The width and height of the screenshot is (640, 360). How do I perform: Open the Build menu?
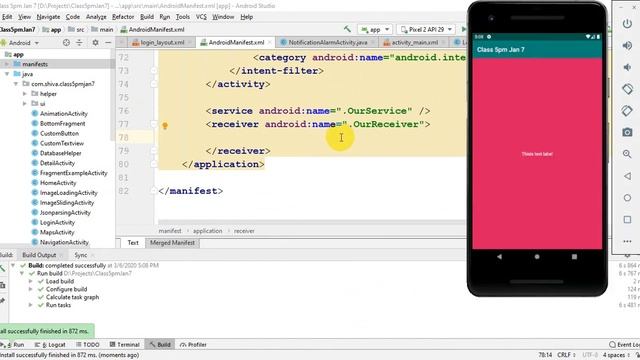147,17
